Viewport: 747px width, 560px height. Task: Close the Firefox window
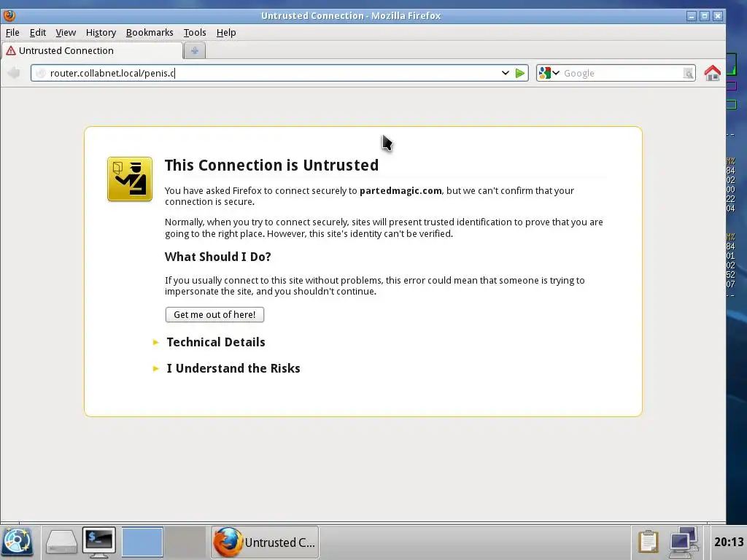pyautogui.click(x=718, y=16)
